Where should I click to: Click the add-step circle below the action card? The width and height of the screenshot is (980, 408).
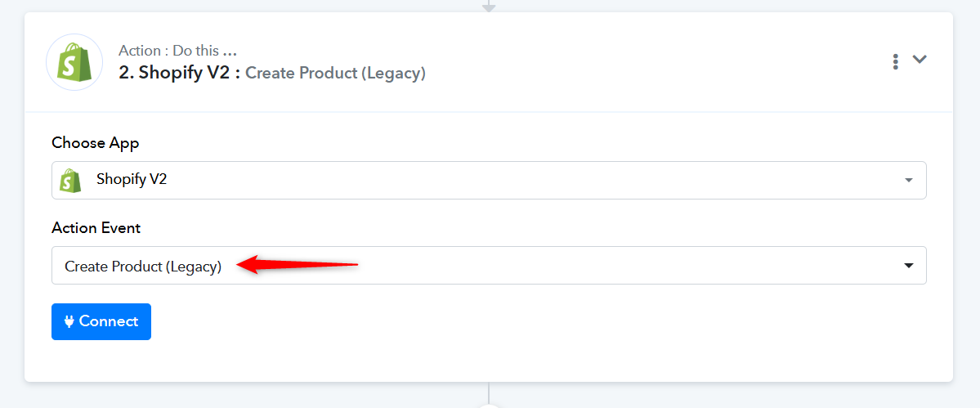click(489, 406)
